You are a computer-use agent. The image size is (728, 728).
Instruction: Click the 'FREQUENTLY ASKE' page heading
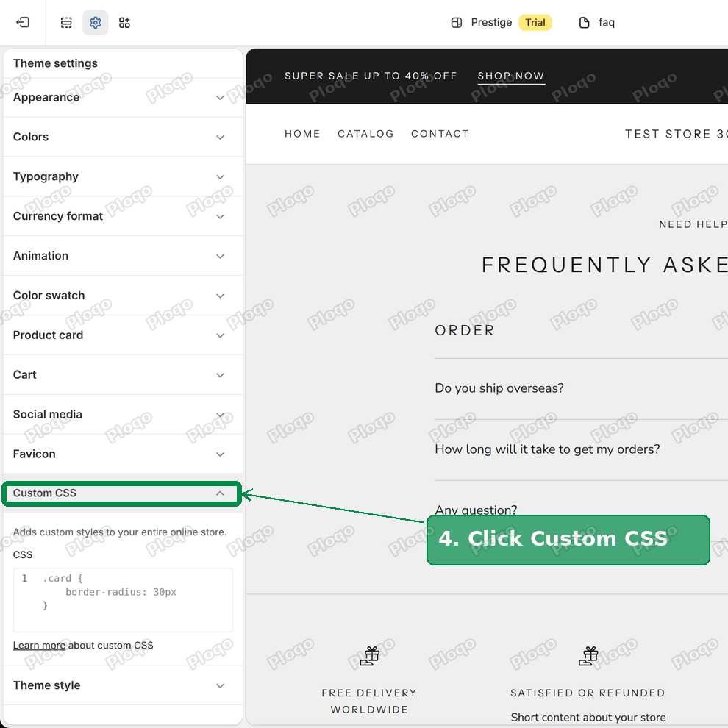coord(604,265)
